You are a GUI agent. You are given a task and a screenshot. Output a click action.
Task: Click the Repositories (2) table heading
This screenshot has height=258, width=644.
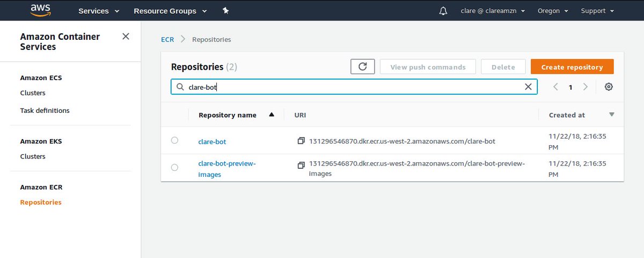(204, 67)
